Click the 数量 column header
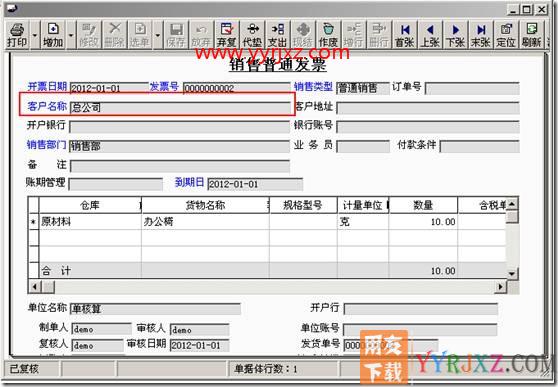This screenshot has width=558, height=387. (423, 205)
